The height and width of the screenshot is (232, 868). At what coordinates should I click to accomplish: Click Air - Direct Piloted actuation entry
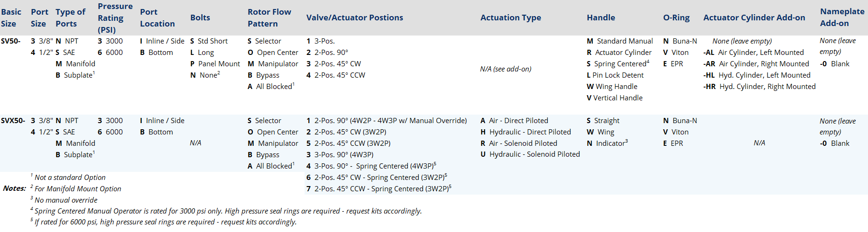tap(514, 121)
